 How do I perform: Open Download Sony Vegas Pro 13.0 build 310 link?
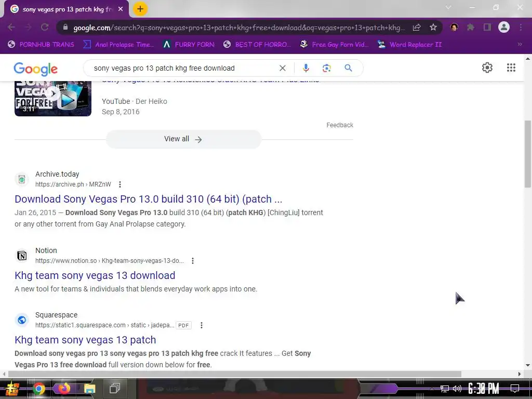tap(148, 199)
